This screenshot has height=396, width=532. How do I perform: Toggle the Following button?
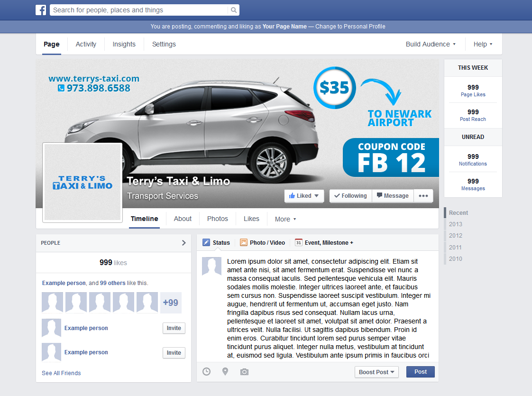tap(350, 196)
